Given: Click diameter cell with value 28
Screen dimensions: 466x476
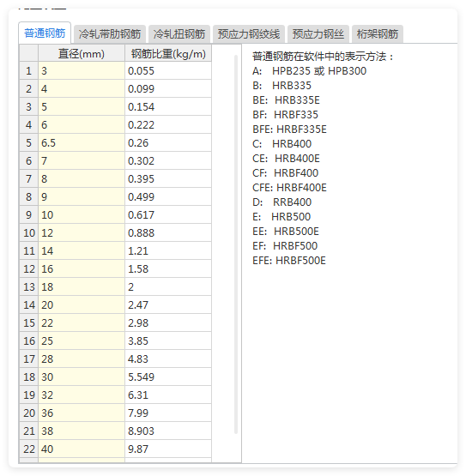Looking at the screenshot, I should click(x=82, y=359).
